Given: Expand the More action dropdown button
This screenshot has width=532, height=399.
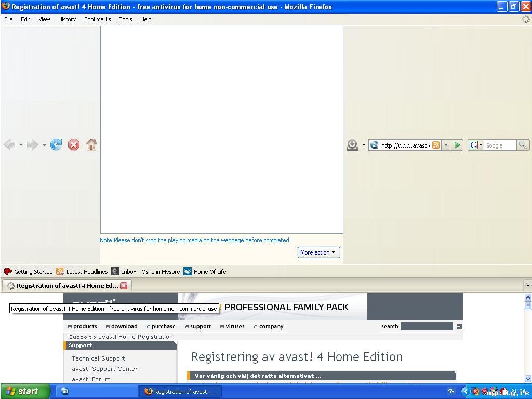Looking at the screenshot, I should pyautogui.click(x=318, y=252).
